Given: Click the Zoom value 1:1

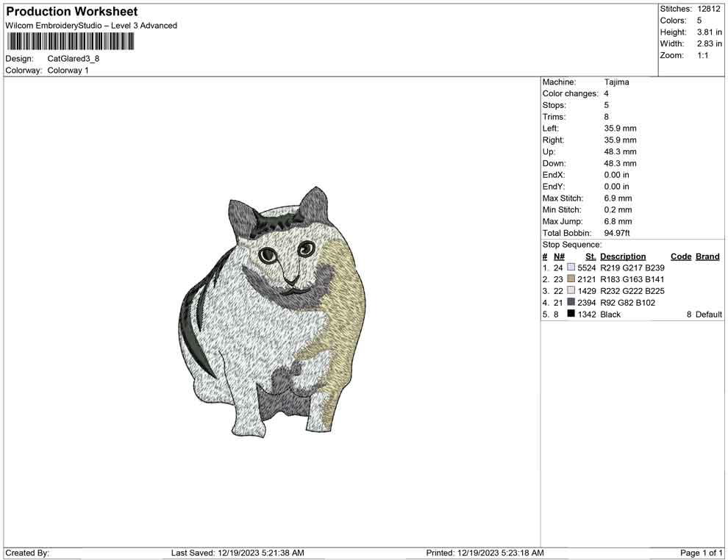Looking at the screenshot, I should click(x=703, y=55).
